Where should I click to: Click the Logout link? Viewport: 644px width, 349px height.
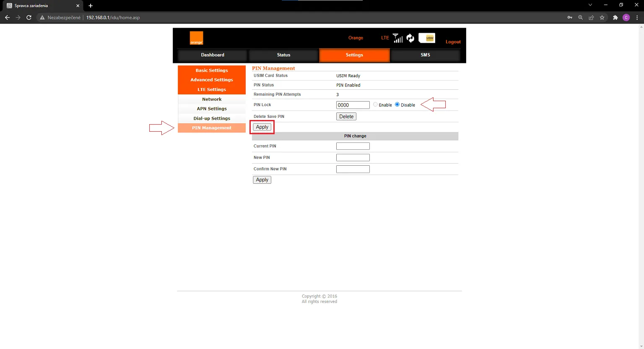click(453, 42)
